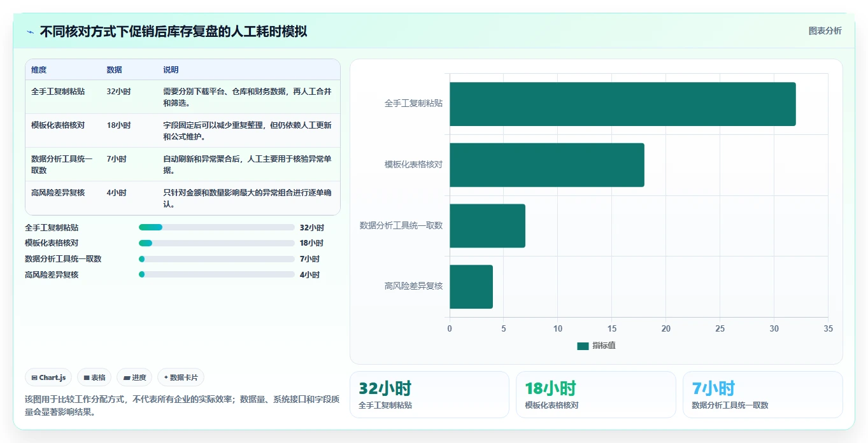Click the x-axis tick label 20

coord(666,329)
